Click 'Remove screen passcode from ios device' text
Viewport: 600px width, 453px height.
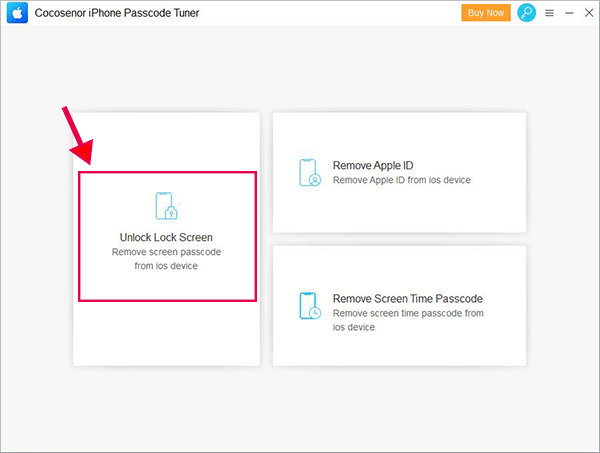(166, 259)
